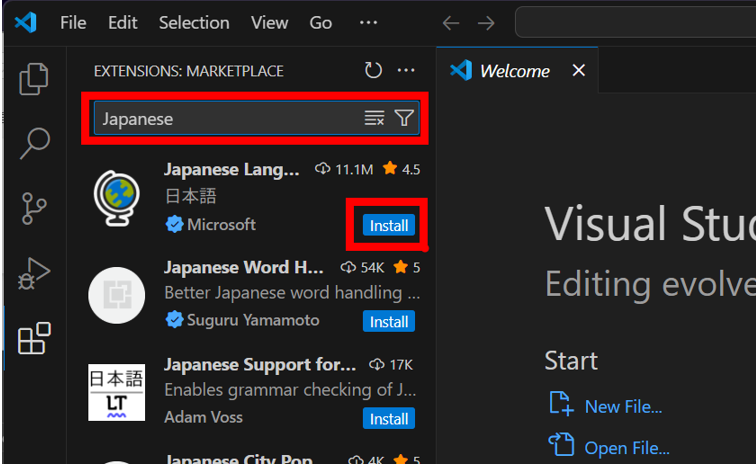Screen dimensions: 756x464
Task: Click the Start heading on Welcome page
Action: click(x=571, y=361)
